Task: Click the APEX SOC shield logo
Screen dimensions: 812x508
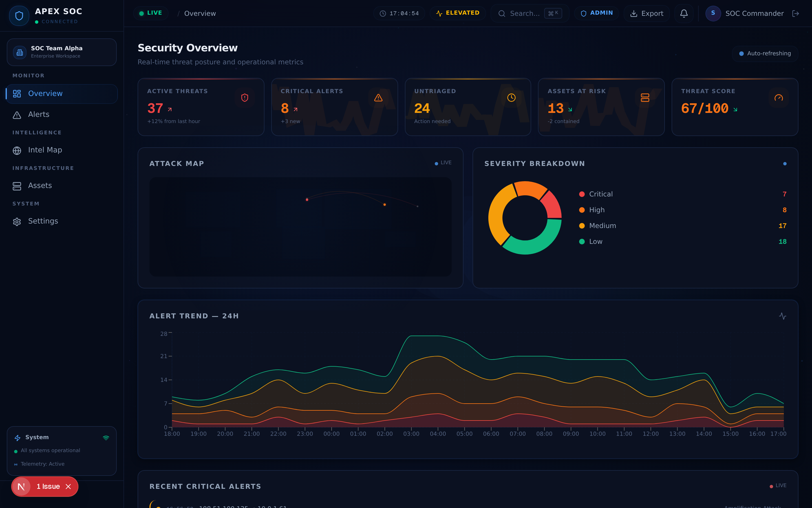Action: (19, 16)
